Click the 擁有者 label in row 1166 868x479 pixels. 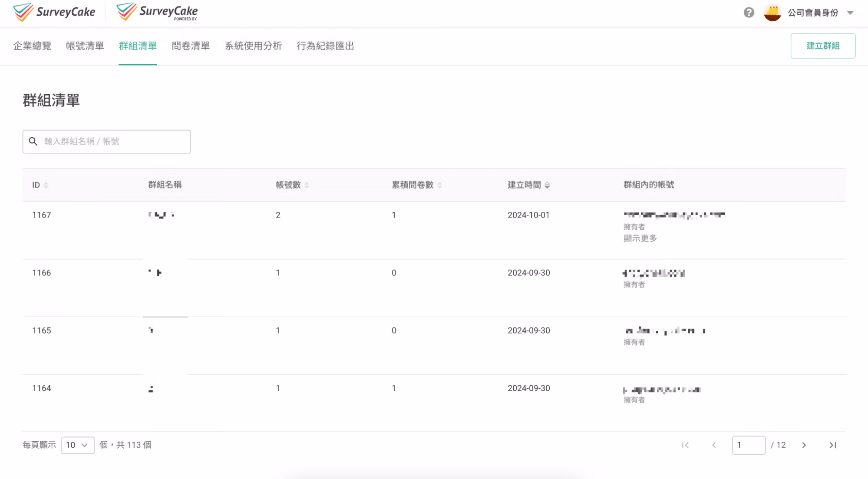(634, 284)
